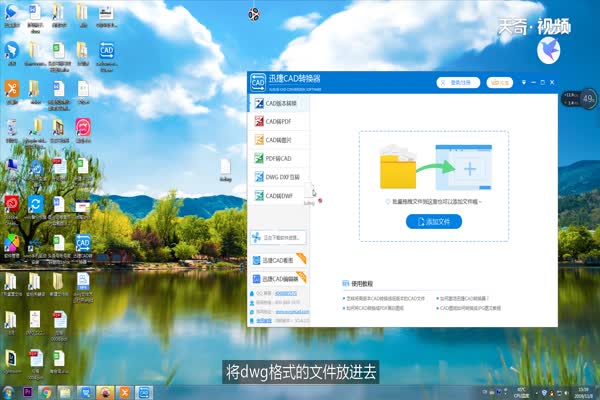Open the Windows Start button
Screen dimensions: 600x400
tap(8, 393)
